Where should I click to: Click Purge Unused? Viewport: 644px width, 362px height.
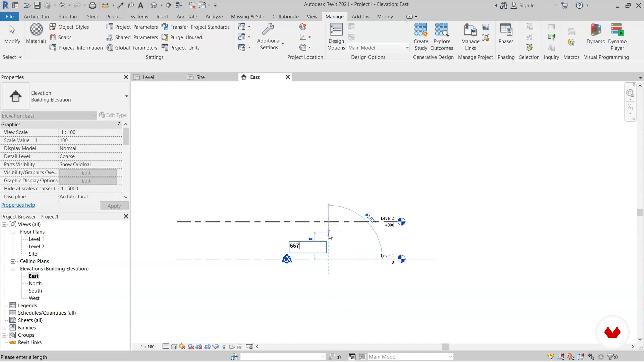click(x=182, y=37)
